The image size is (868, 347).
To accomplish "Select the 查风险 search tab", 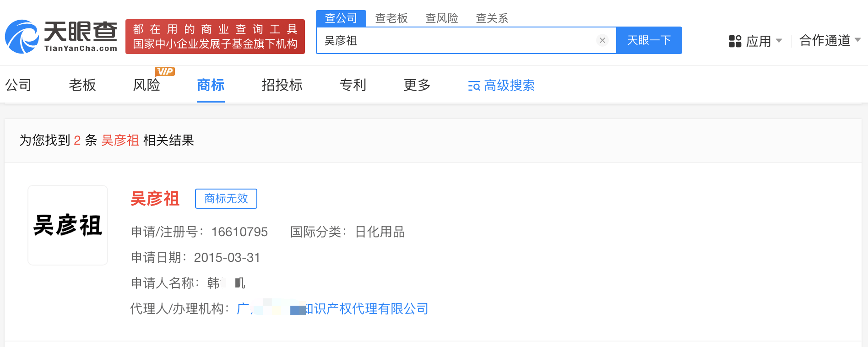I will 442,18.
